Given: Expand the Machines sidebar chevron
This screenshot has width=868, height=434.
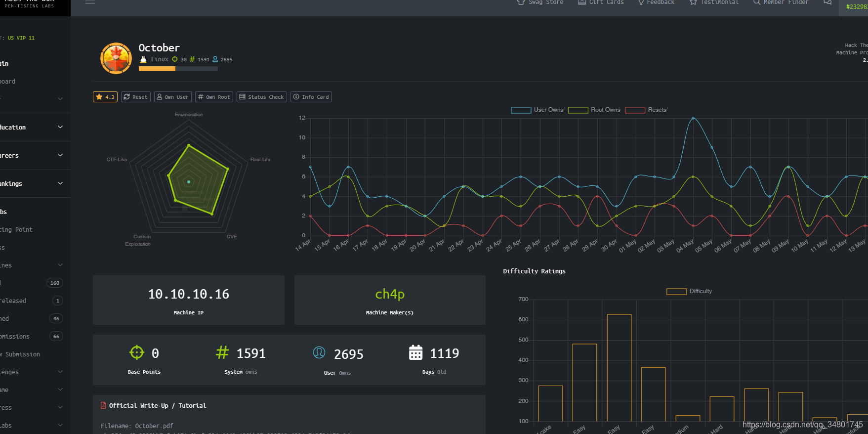Looking at the screenshot, I should pyautogui.click(x=60, y=265).
